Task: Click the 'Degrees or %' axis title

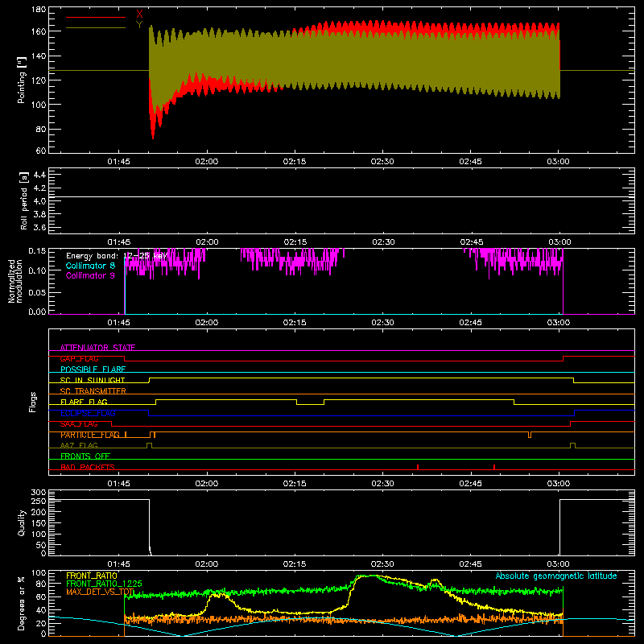Action: [x=22, y=604]
